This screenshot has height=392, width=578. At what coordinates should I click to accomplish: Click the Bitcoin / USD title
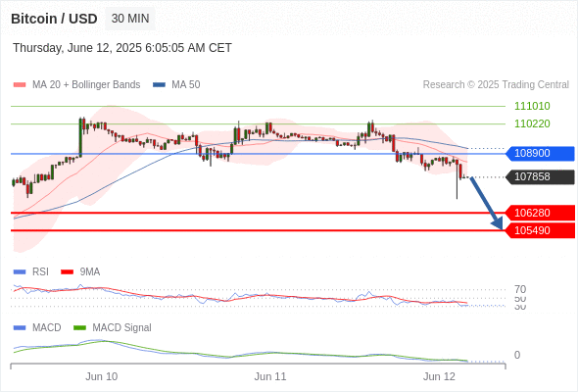(54, 19)
